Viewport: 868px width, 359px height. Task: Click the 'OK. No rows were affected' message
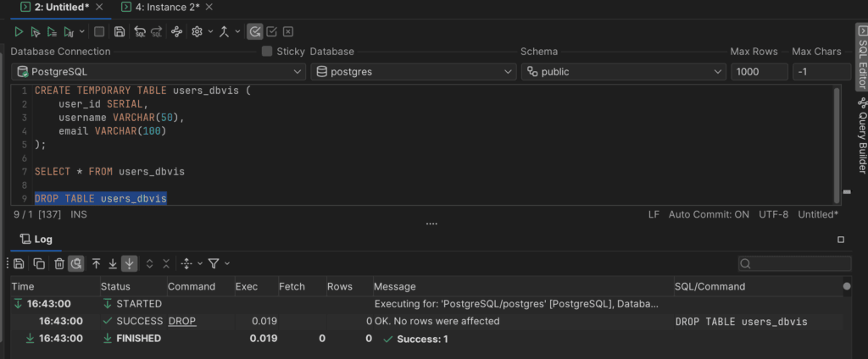point(437,322)
